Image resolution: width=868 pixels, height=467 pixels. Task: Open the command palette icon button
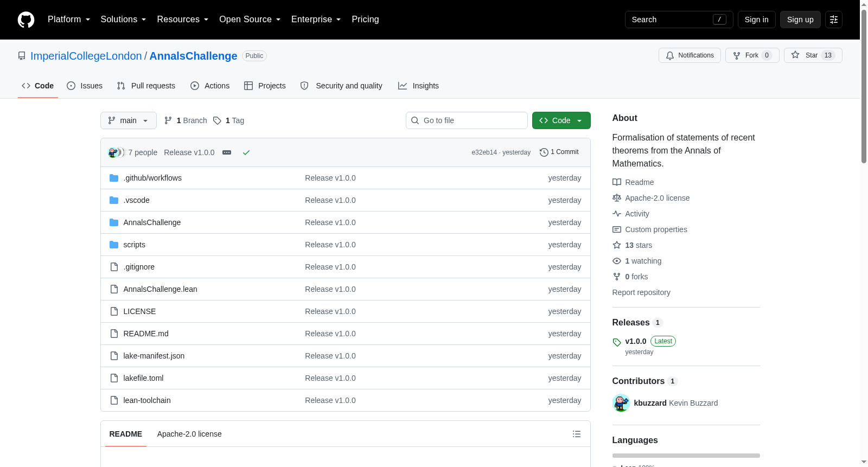point(834,20)
